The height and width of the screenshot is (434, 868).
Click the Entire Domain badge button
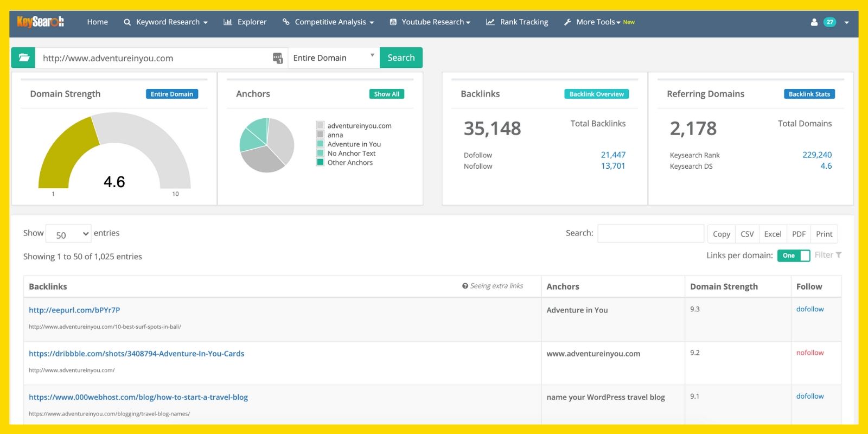point(172,94)
